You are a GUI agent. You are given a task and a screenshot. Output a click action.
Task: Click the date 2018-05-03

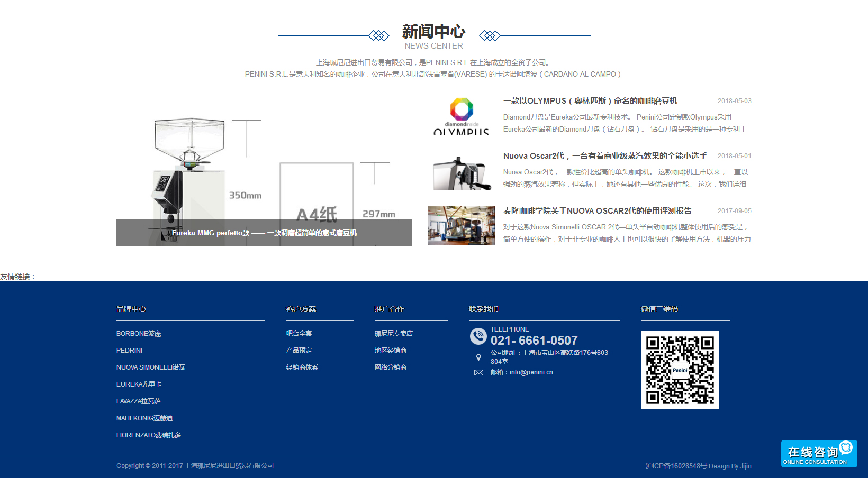point(735,101)
